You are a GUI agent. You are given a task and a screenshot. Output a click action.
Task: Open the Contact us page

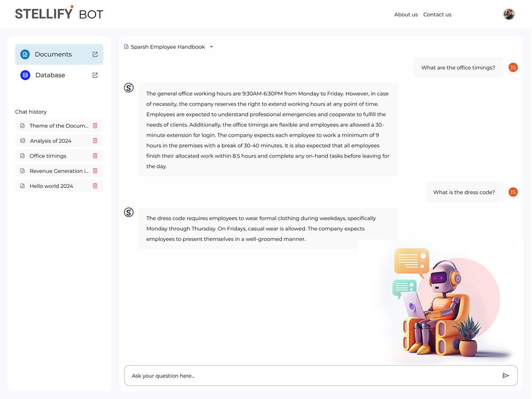pos(437,15)
